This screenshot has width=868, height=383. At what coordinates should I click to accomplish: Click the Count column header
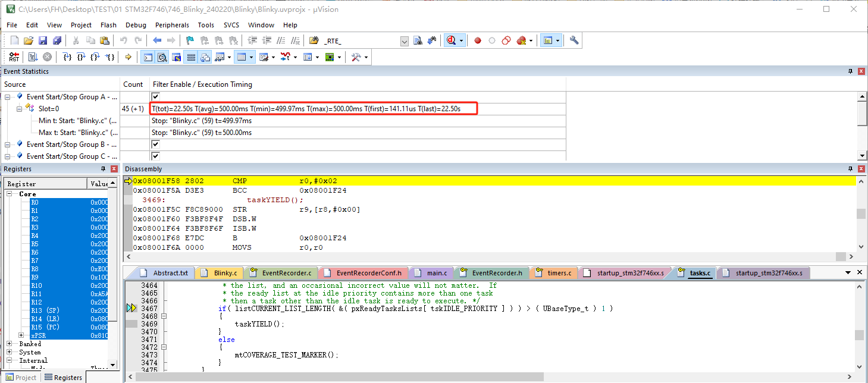click(x=133, y=84)
